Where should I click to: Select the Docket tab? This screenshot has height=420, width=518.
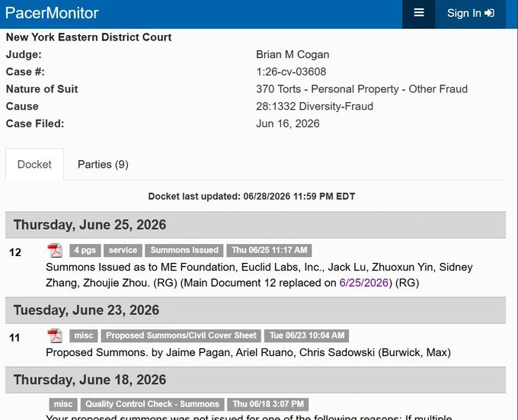point(34,165)
